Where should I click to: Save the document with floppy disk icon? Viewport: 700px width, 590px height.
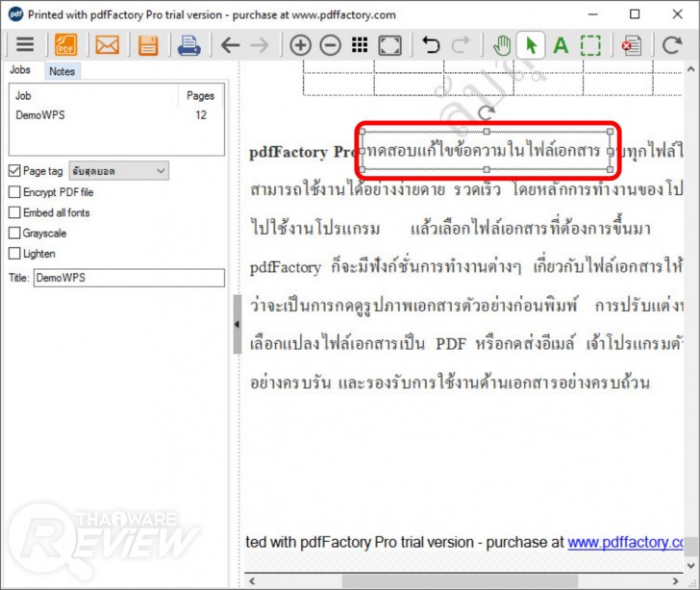[148, 45]
